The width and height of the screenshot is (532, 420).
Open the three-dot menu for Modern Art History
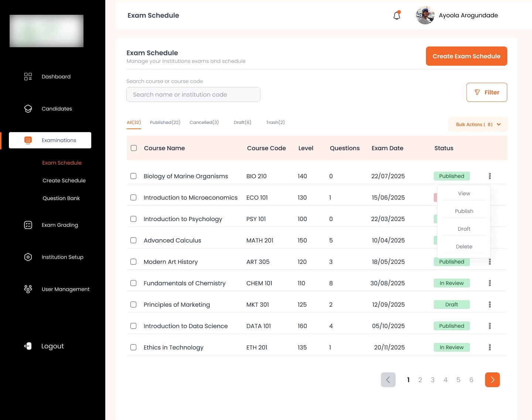(x=490, y=262)
